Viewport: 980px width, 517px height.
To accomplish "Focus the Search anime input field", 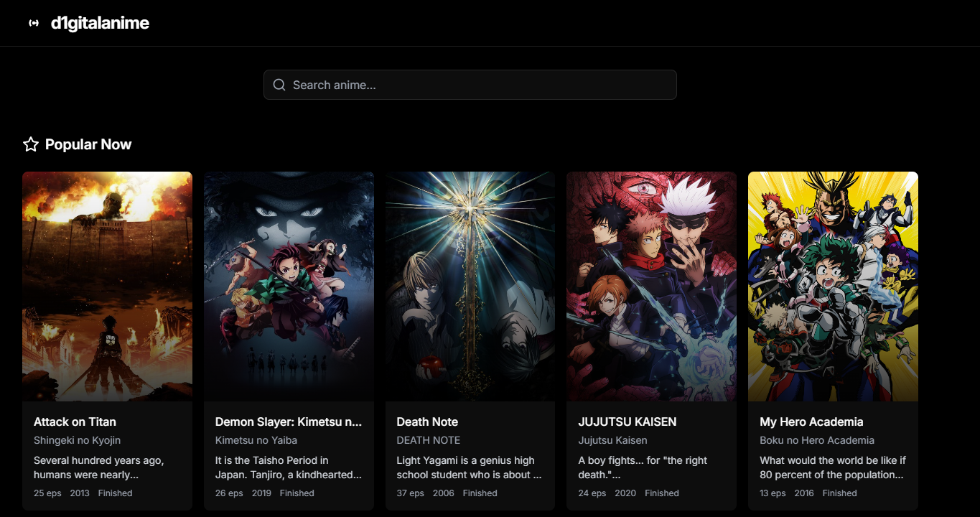I will click(470, 85).
